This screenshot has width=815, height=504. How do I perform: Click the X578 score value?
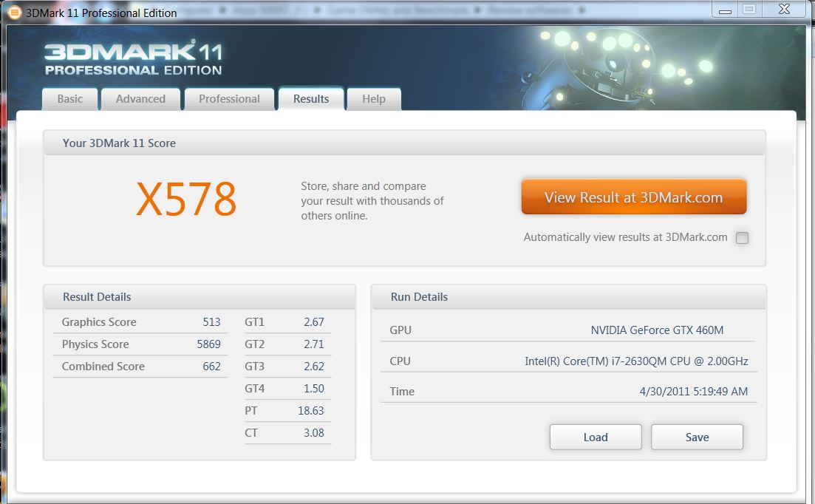pyautogui.click(x=186, y=199)
